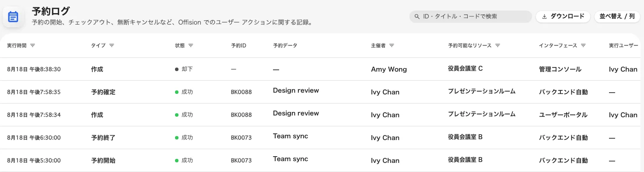Open the 並べ替え / 列 options
The width and height of the screenshot is (644, 172).
pos(617,17)
